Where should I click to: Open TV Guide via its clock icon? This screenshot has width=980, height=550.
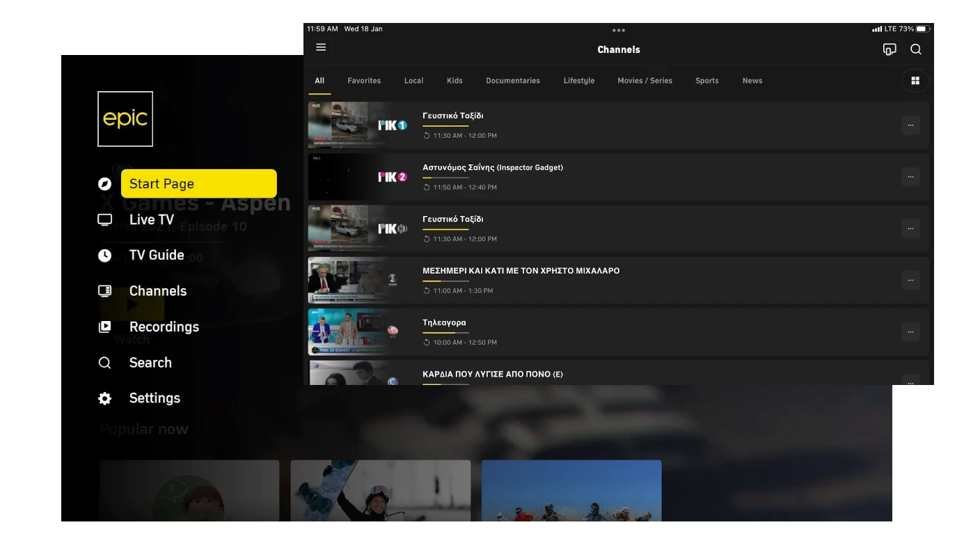pos(104,255)
